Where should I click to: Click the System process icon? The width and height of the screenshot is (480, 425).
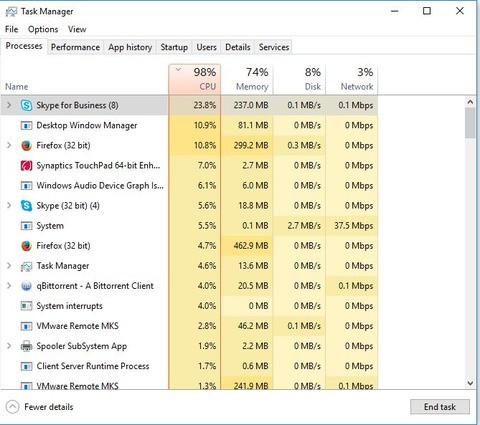[26, 226]
